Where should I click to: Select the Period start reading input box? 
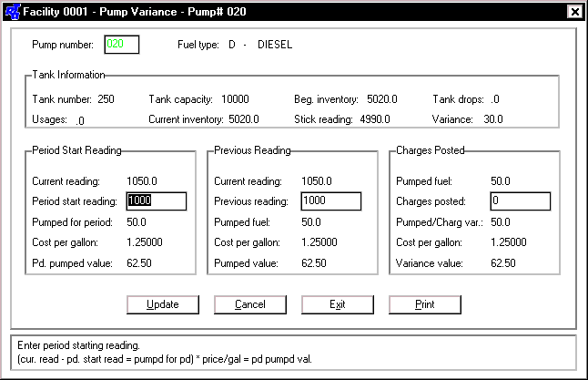click(157, 201)
